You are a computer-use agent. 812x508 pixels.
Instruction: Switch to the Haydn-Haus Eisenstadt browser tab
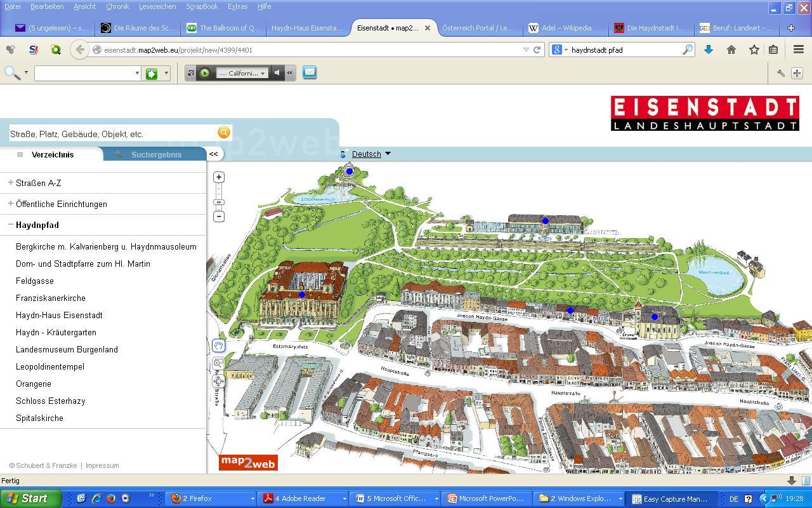pyautogui.click(x=307, y=28)
